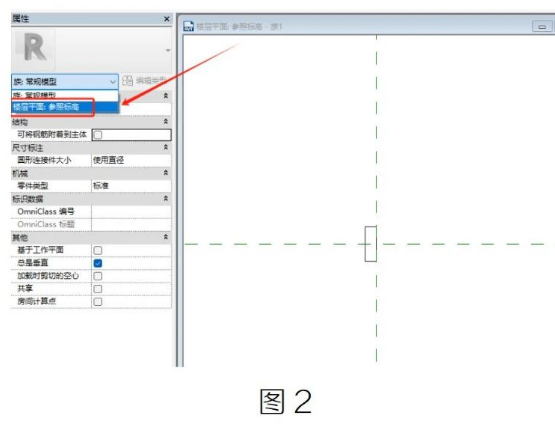Select the 零件类型 property label

(x=33, y=186)
